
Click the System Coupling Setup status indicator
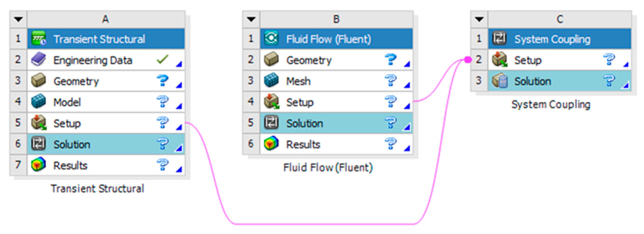pyautogui.click(x=609, y=59)
